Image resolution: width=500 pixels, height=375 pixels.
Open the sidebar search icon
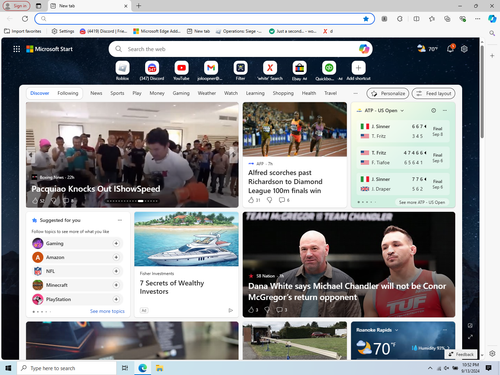[492, 33]
